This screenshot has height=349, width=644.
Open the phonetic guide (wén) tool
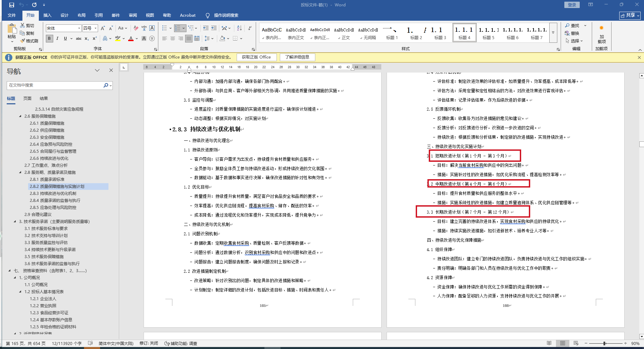[144, 28]
